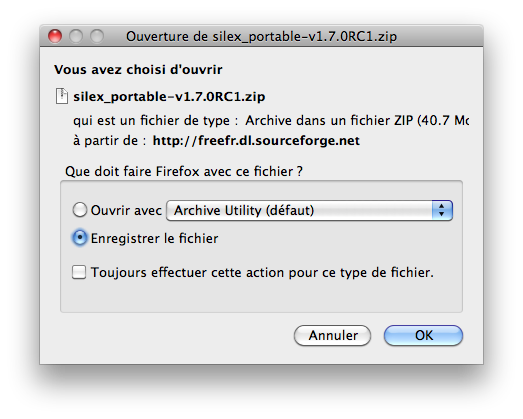Click the 'Vous avez choisi d'ouvrir' heading
The height and width of the screenshot is (419, 523).
[x=138, y=70]
